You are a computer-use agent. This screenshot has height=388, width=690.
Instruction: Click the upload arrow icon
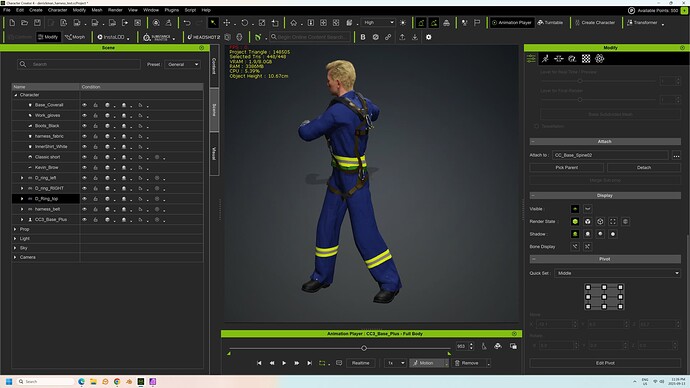(x=402, y=37)
